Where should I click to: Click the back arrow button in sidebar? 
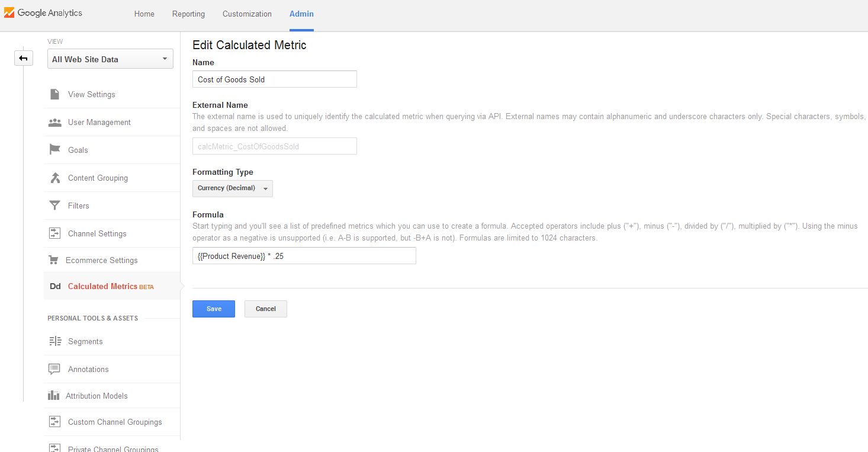pos(24,58)
